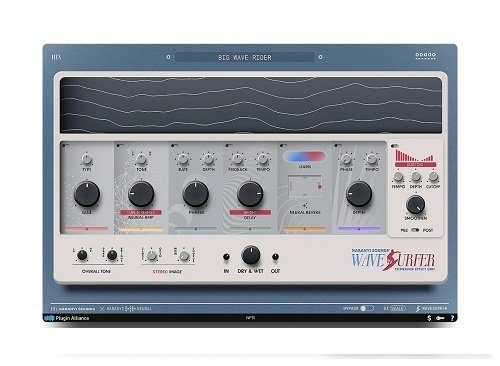This screenshot has width=500, height=366.
Task: Open the menu icon left of preset bar
Action: click(56, 57)
